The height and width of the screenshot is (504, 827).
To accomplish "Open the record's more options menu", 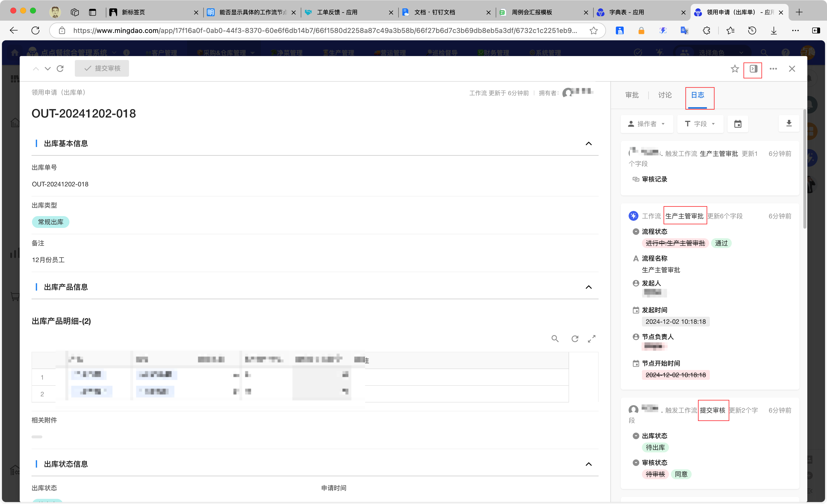I will click(x=773, y=69).
